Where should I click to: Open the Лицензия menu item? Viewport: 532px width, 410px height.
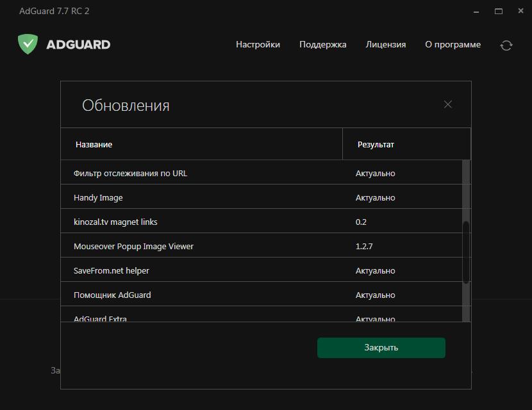point(385,45)
